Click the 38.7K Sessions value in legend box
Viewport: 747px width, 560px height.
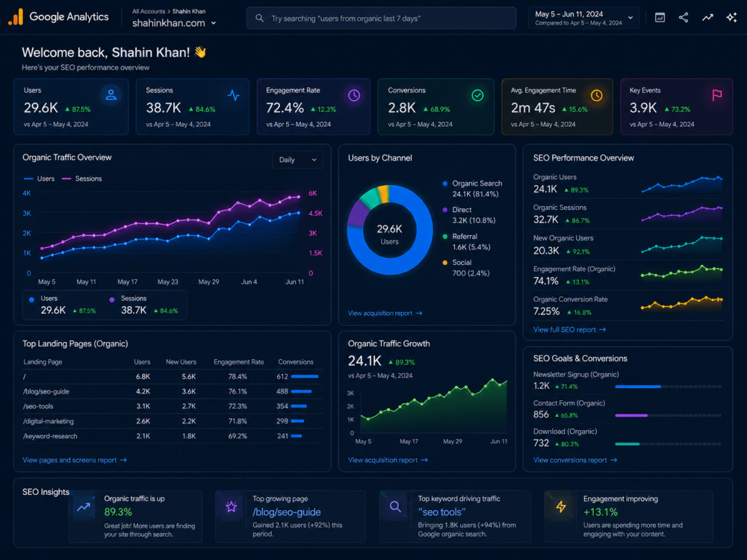(x=134, y=310)
